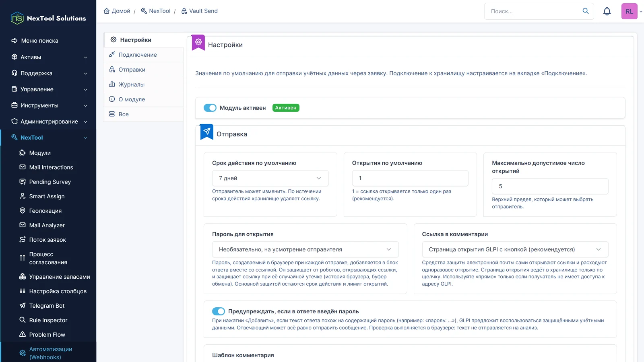The height and width of the screenshot is (362, 644).
Task: Switch to the Подключение tab
Action: pos(143,55)
